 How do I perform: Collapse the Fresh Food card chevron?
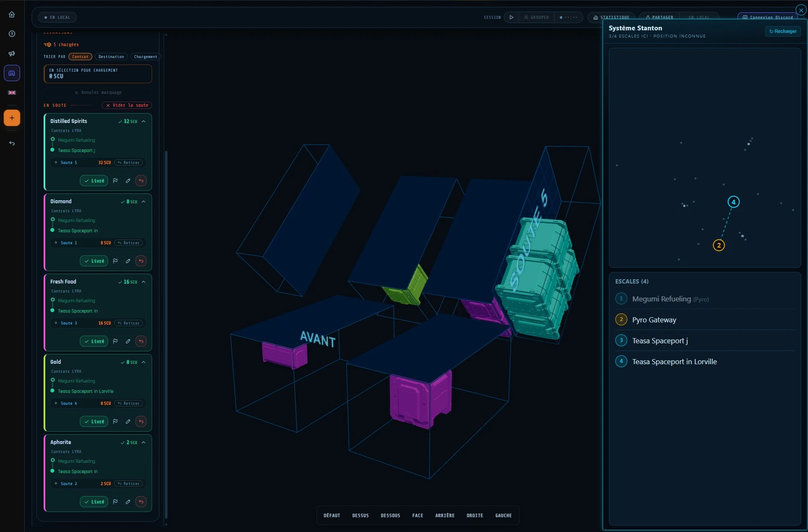tap(144, 282)
